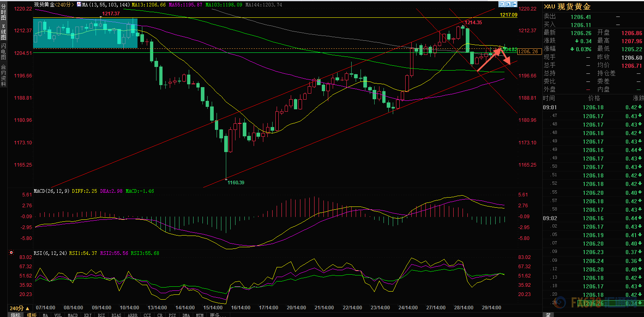644x317 pixels.
Task: Switch to the 分时图 side tab
Action: coord(4,12)
